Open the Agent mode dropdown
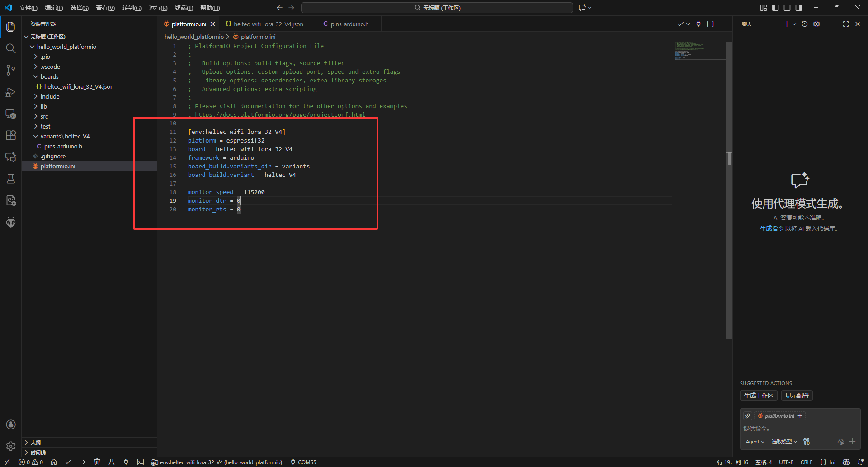The width and height of the screenshot is (868, 467). point(755,442)
